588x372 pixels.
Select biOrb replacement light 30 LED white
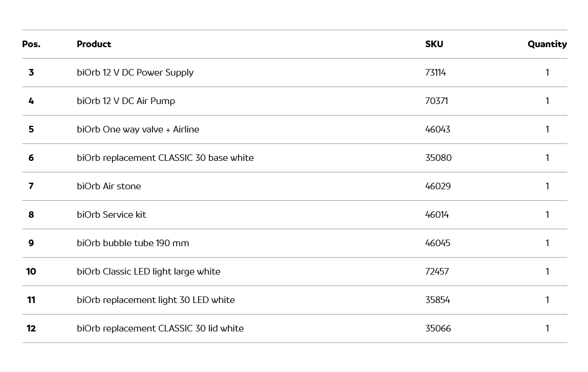(x=156, y=300)
